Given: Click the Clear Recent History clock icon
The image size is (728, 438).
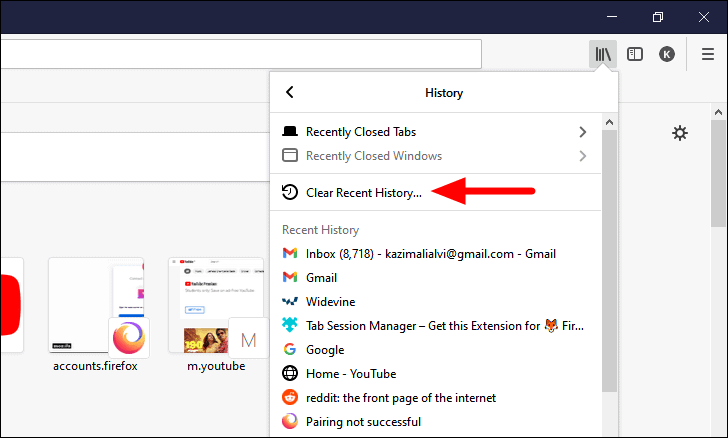Looking at the screenshot, I should tap(290, 192).
